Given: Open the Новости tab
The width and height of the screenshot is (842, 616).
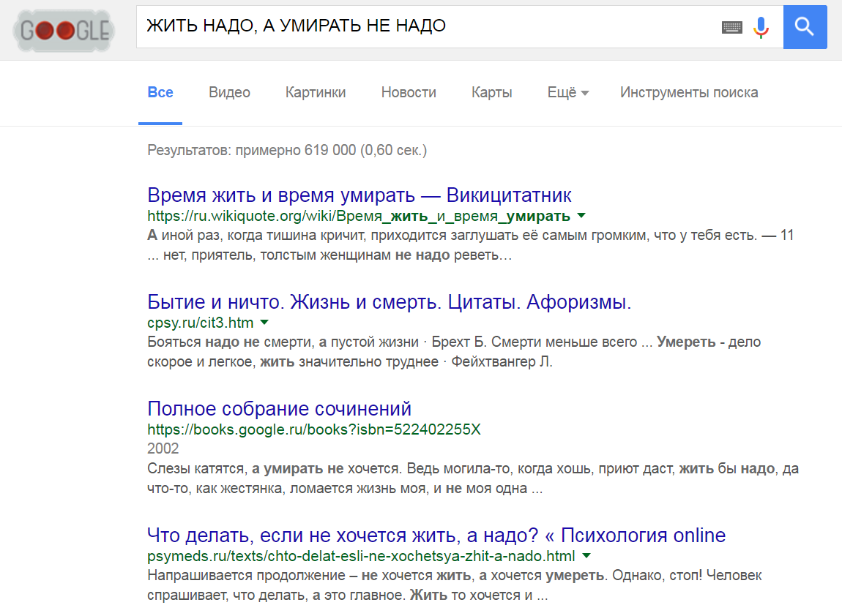Looking at the screenshot, I should pyautogui.click(x=409, y=92).
